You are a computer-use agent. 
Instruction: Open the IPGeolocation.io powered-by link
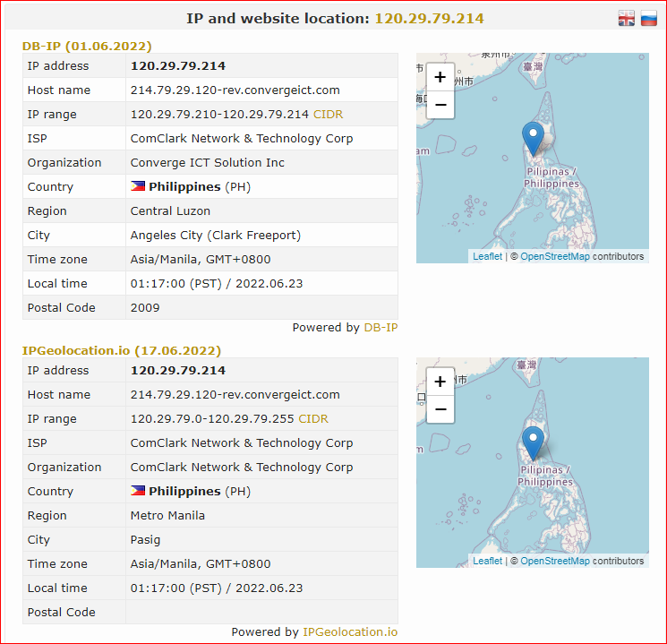[x=350, y=632]
